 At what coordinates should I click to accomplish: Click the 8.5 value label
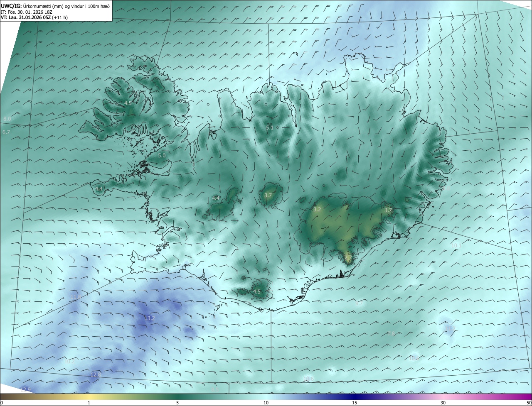[x=215, y=390]
